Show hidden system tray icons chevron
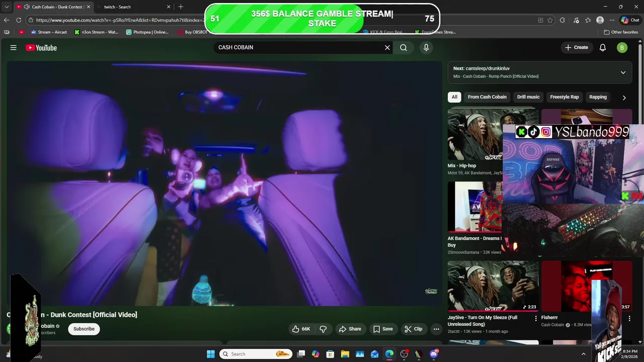The width and height of the screenshot is (644, 362). 584,354
